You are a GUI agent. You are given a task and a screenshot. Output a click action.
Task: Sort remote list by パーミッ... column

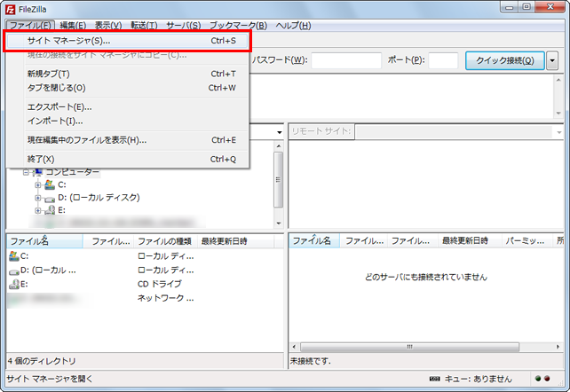526,241
